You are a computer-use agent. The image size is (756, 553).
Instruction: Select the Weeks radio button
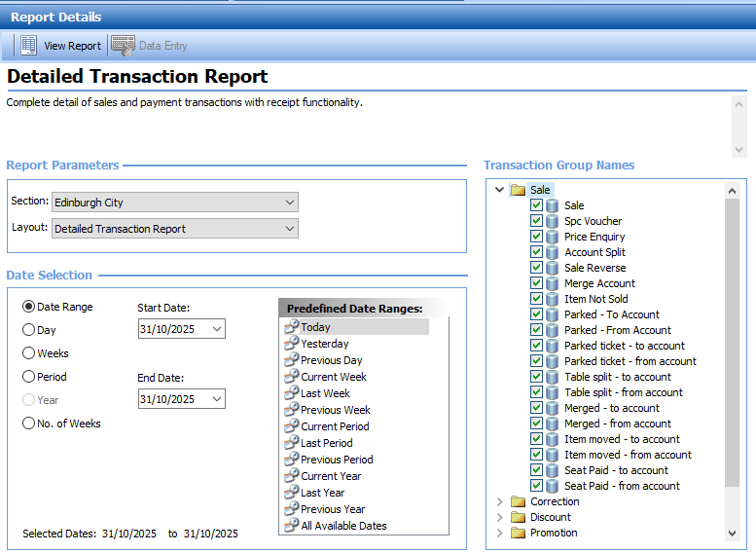pyautogui.click(x=28, y=353)
